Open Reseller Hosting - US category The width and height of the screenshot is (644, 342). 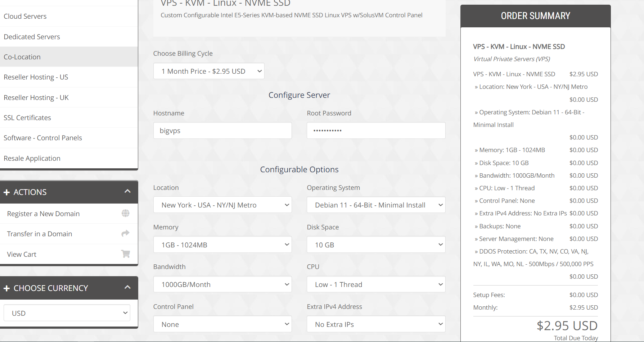pos(69,77)
